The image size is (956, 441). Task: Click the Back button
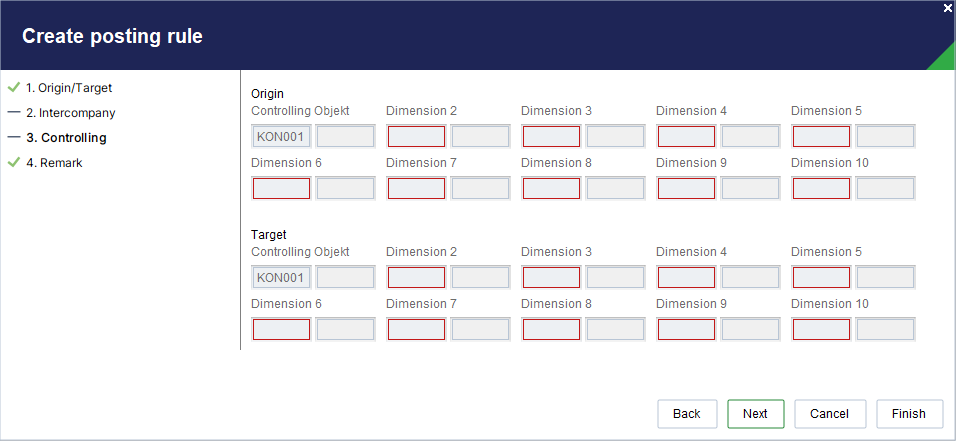(687, 414)
